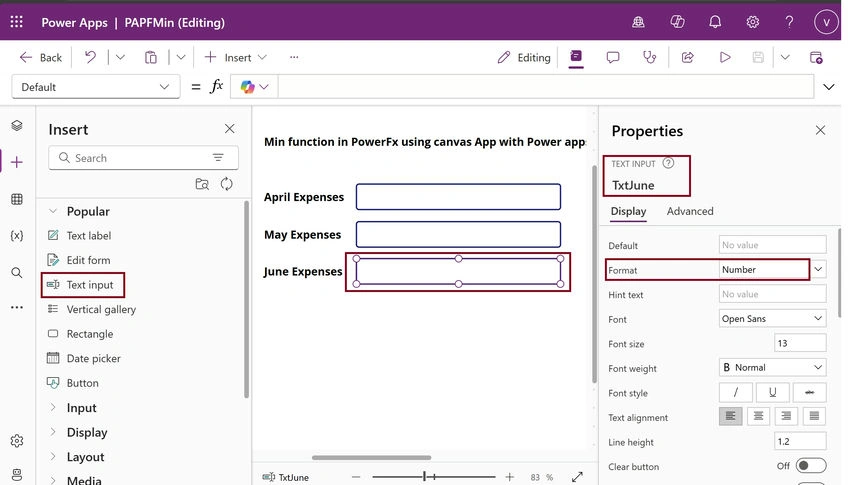Image resolution: width=850 pixels, height=485 pixels.
Task: Click the Paste clipboard icon
Action: [x=151, y=57]
